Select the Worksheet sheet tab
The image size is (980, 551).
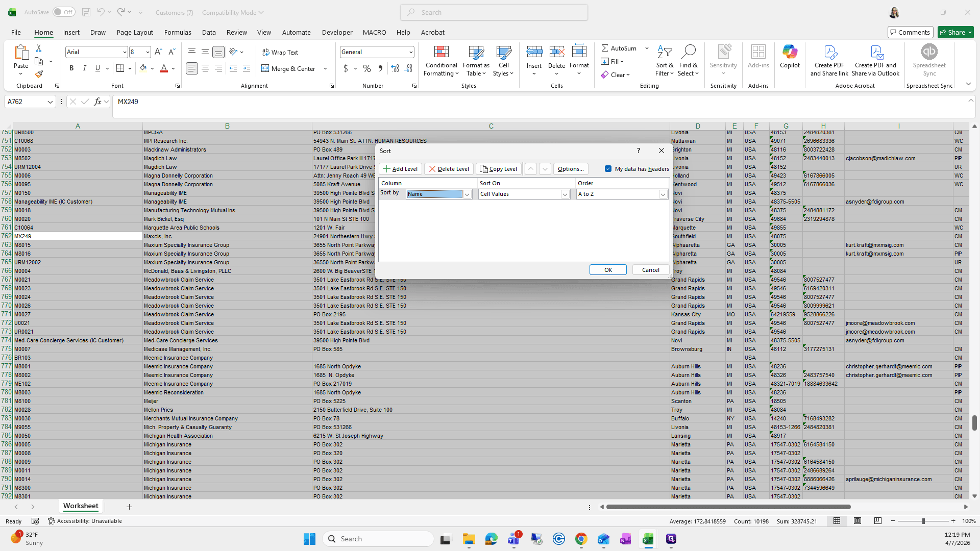tap(81, 506)
